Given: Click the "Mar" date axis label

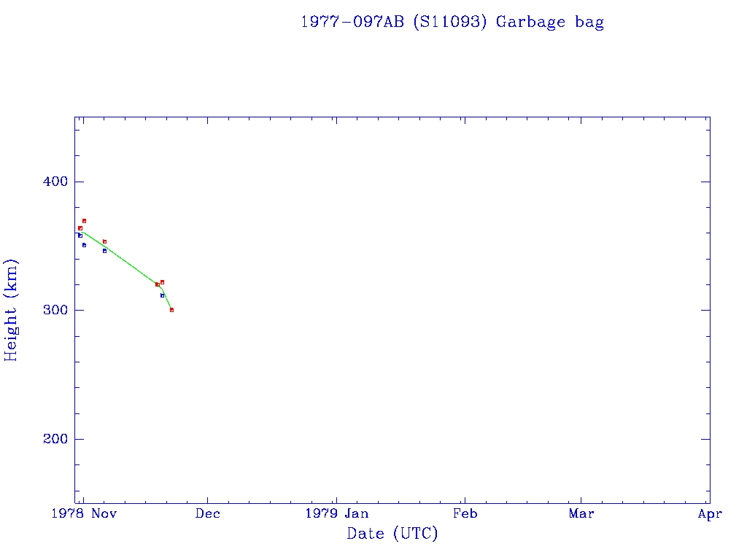Looking at the screenshot, I should tap(581, 514).
